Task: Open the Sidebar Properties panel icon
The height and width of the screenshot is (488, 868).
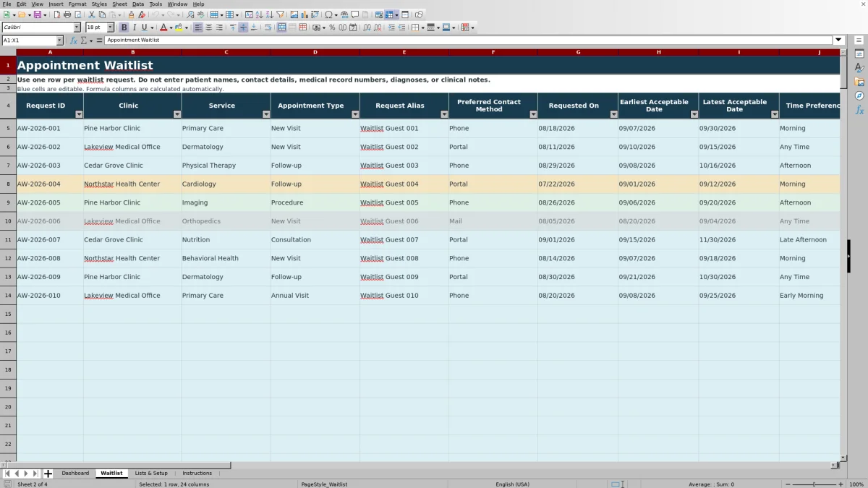Action: tap(859, 54)
